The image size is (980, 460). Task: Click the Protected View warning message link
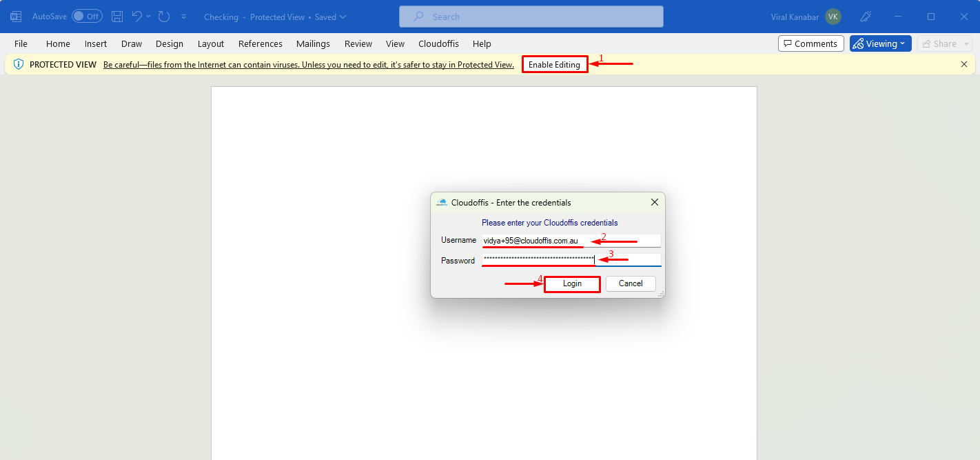(x=309, y=65)
